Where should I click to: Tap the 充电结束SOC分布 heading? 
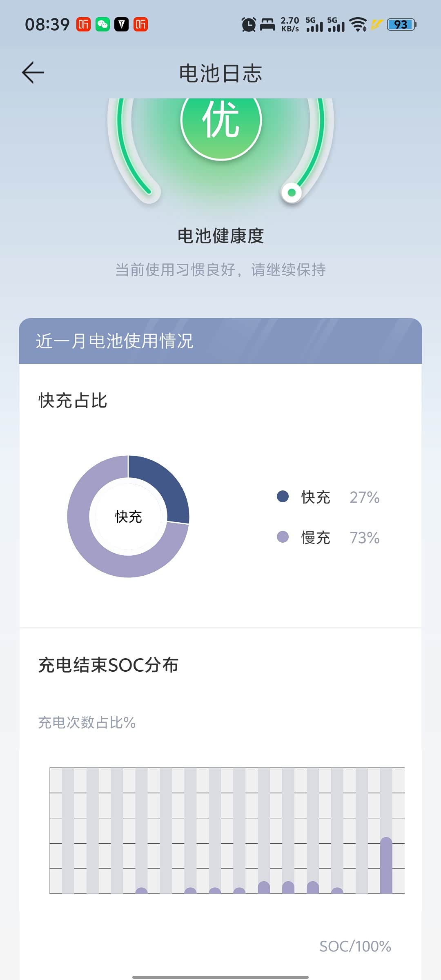pos(108,665)
